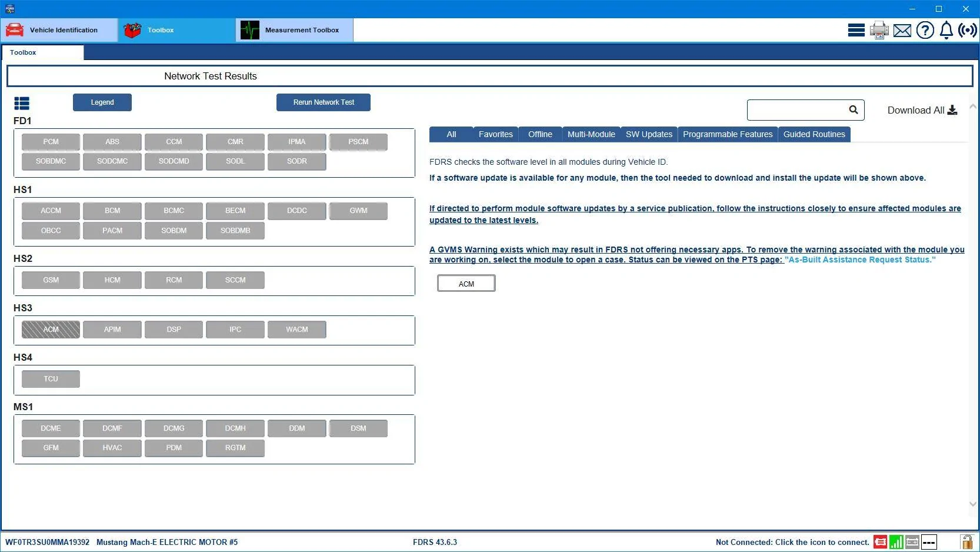Select the SOBDMB module
Viewport: 980px width, 552px height.
tap(235, 231)
